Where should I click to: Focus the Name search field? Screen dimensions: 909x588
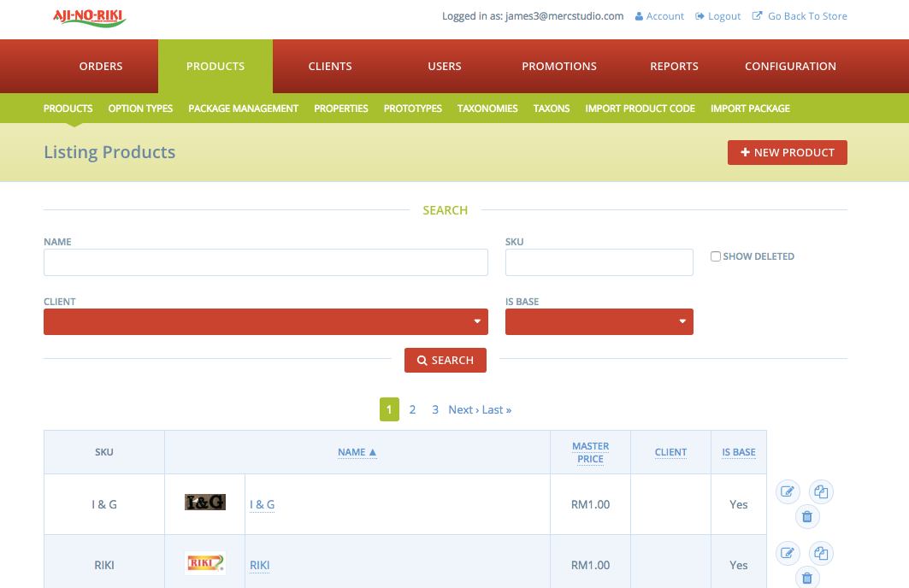pyautogui.click(x=265, y=262)
